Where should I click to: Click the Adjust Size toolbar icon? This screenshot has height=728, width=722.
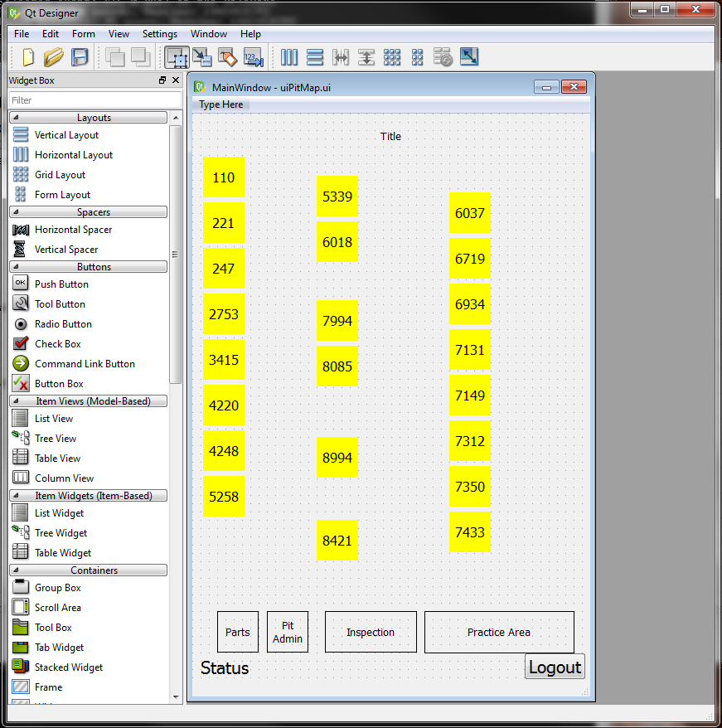tap(469, 57)
